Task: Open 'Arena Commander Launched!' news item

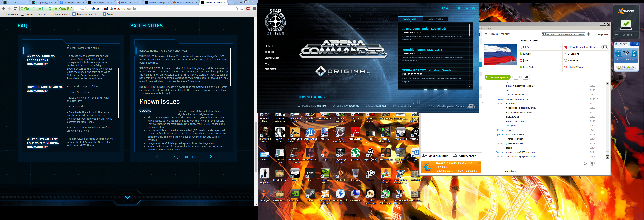Action: click(x=424, y=29)
